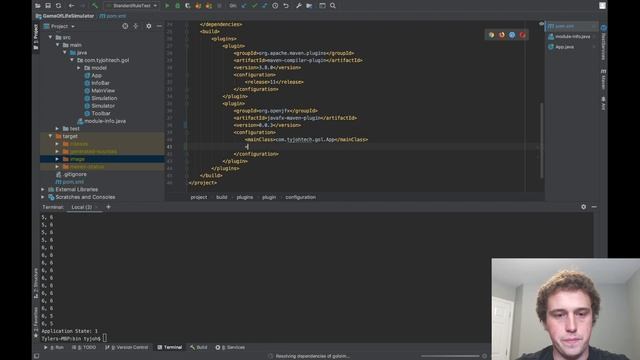Run the app with the green play icon
640x360 pixels.
tap(167, 6)
